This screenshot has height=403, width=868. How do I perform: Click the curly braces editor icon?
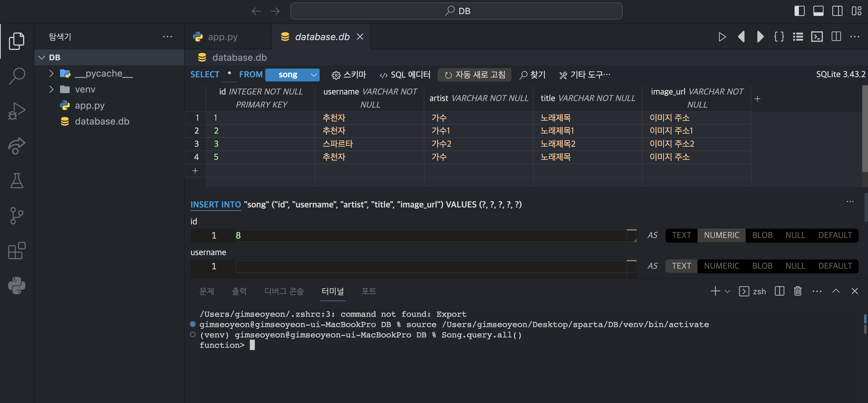click(779, 37)
